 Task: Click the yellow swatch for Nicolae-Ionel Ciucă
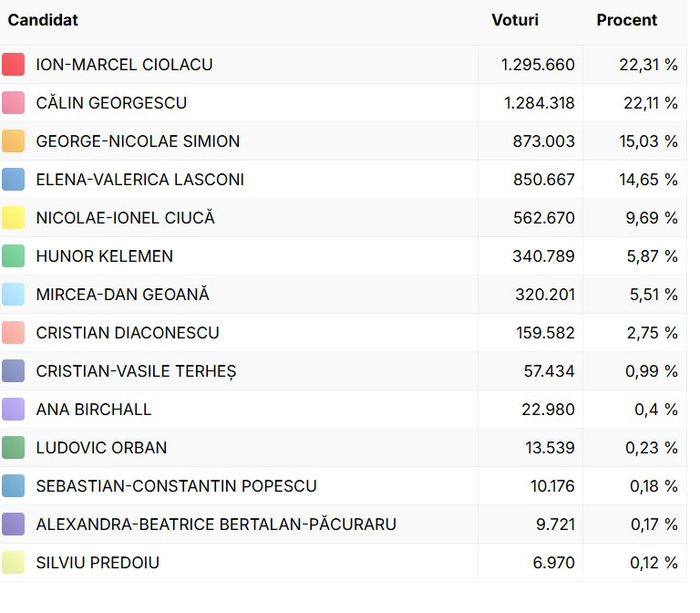13,218
